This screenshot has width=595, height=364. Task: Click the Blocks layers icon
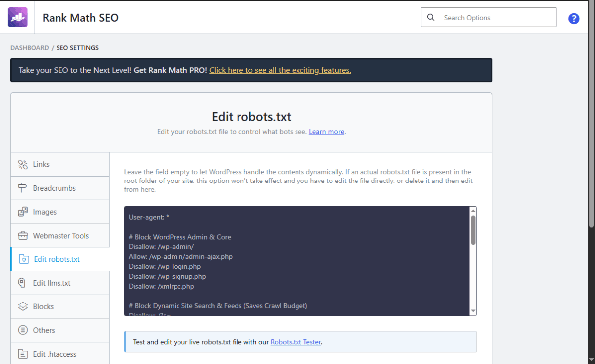click(23, 306)
